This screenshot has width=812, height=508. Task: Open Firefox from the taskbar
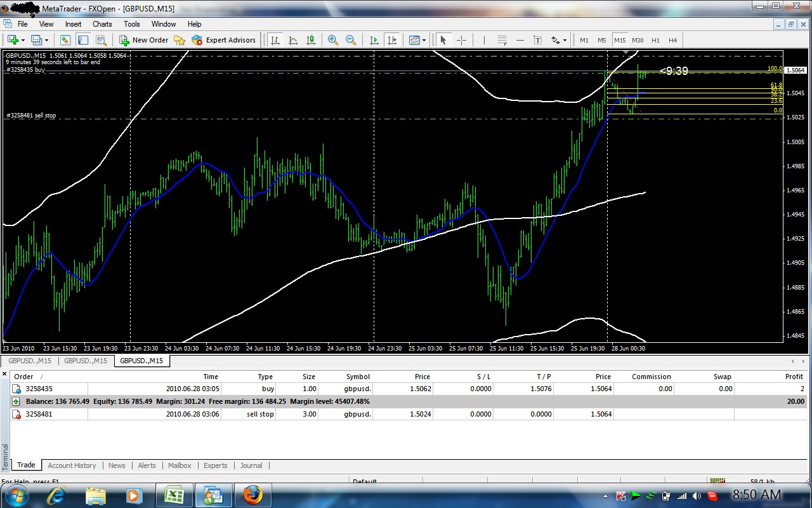pyautogui.click(x=252, y=495)
